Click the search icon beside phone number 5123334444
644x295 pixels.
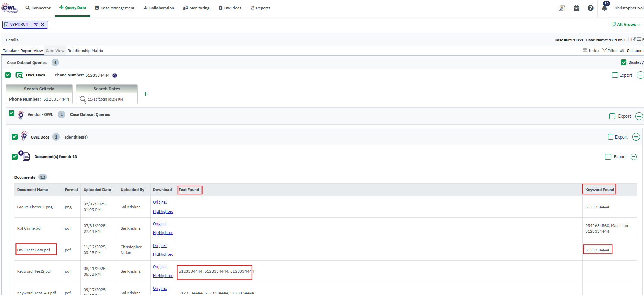pyautogui.click(x=115, y=75)
